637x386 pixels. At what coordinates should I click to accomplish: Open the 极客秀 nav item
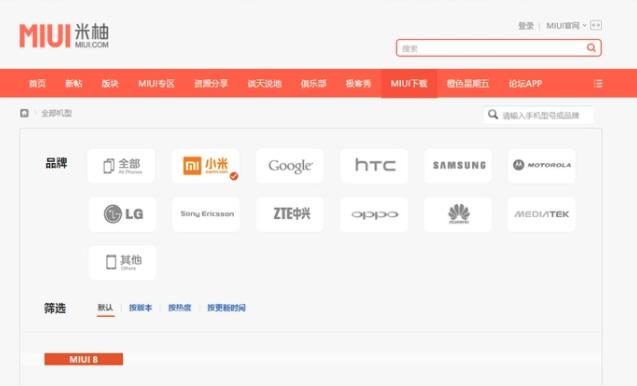pyautogui.click(x=358, y=83)
